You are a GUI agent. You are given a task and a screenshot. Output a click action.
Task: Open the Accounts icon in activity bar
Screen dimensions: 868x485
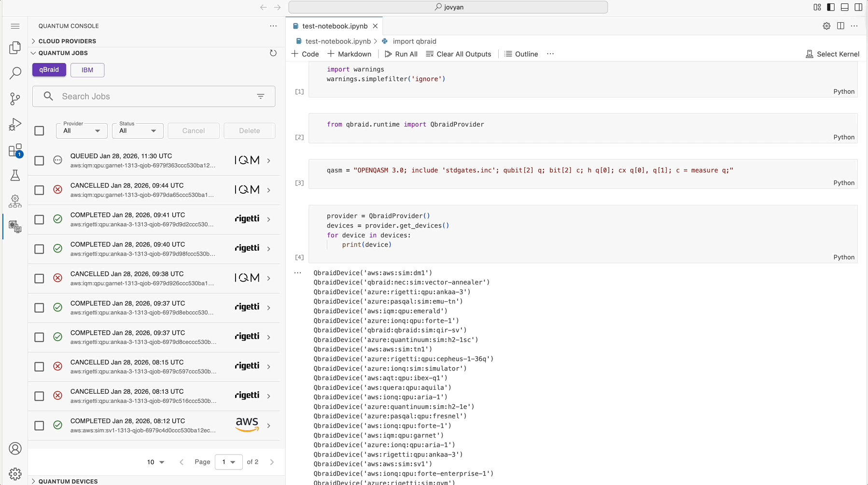click(x=15, y=449)
